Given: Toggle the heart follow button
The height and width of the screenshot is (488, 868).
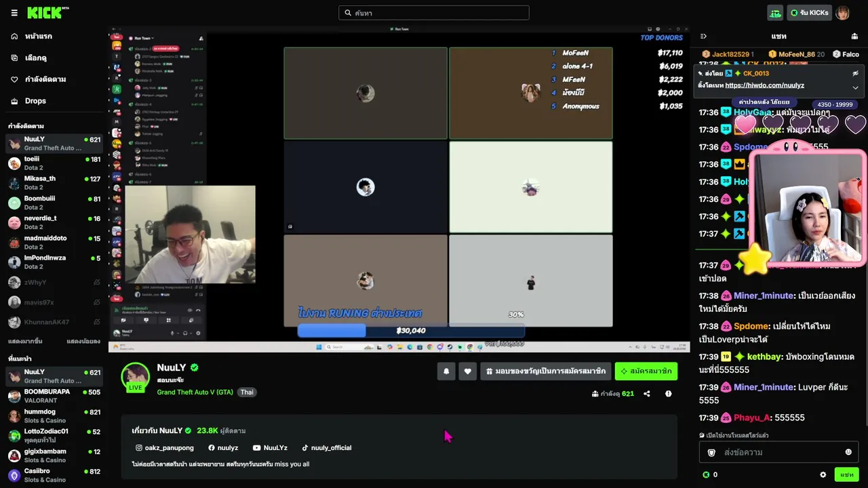Looking at the screenshot, I should (x=467, y=371).
